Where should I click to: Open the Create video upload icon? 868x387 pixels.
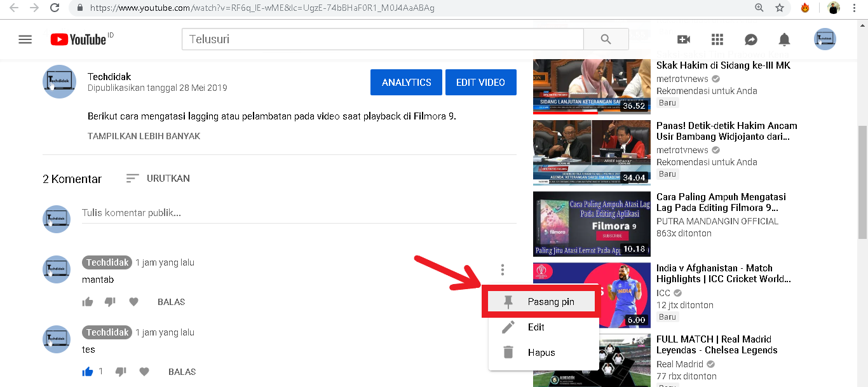tap(683, 39)
